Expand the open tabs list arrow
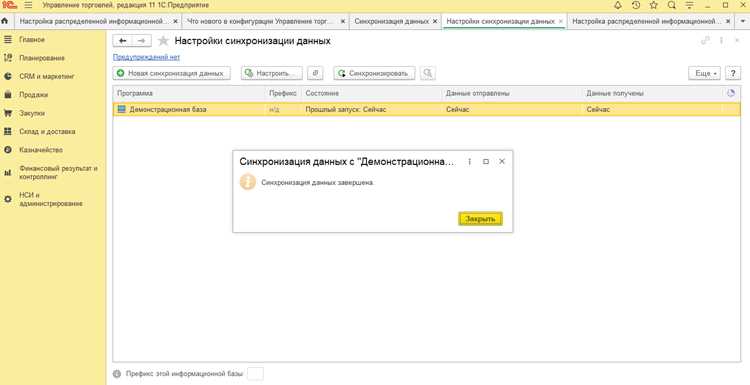750x385 pixels. (742, 22)
